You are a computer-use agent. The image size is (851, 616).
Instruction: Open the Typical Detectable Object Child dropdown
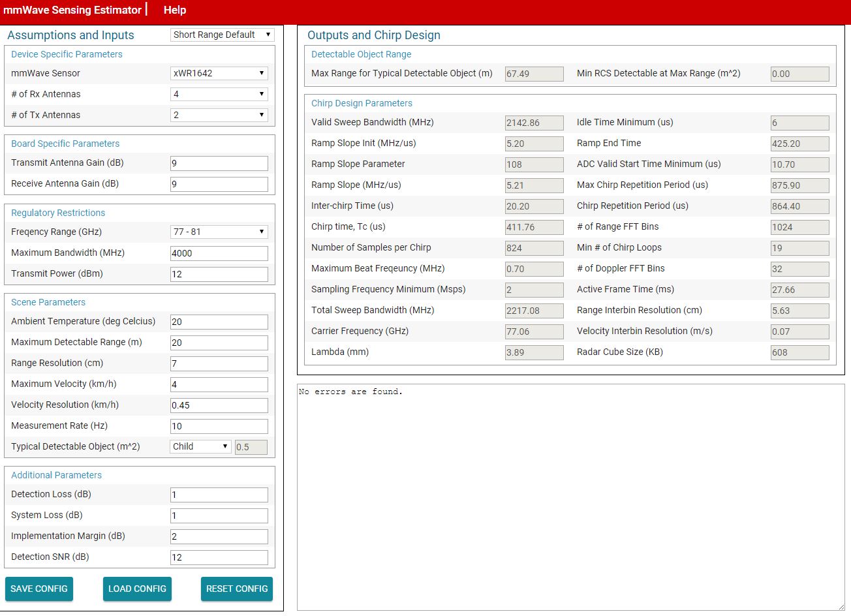(x=201, y=446)
